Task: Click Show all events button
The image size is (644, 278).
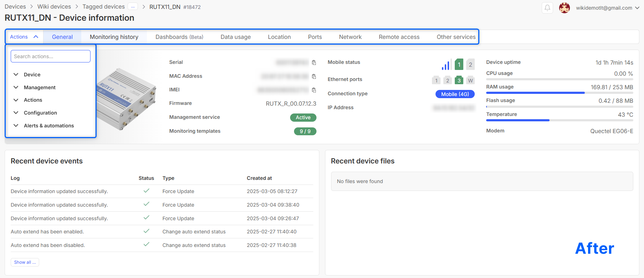Action: (x=25, y=262)
